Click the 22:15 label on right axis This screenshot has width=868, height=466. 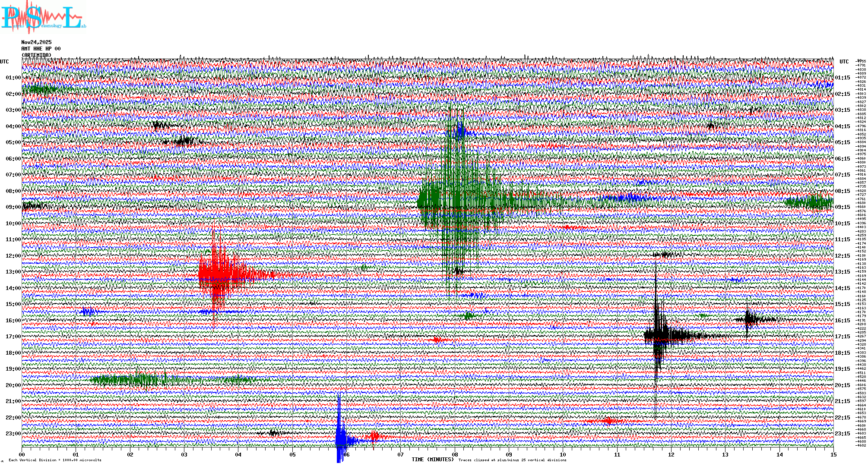842,418
